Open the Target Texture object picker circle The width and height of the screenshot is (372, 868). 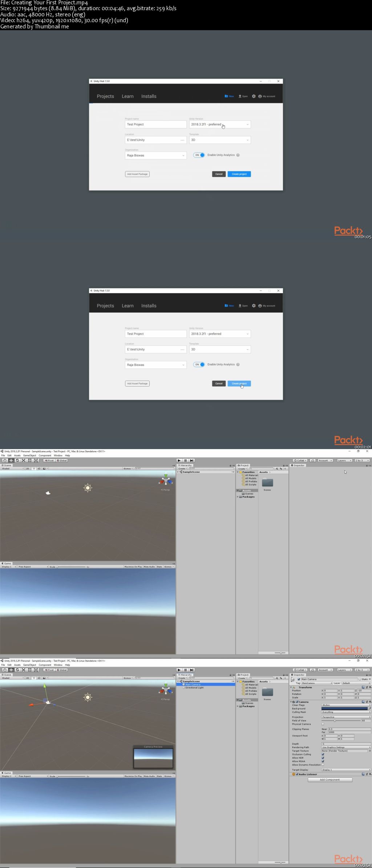tap(370, 751)
